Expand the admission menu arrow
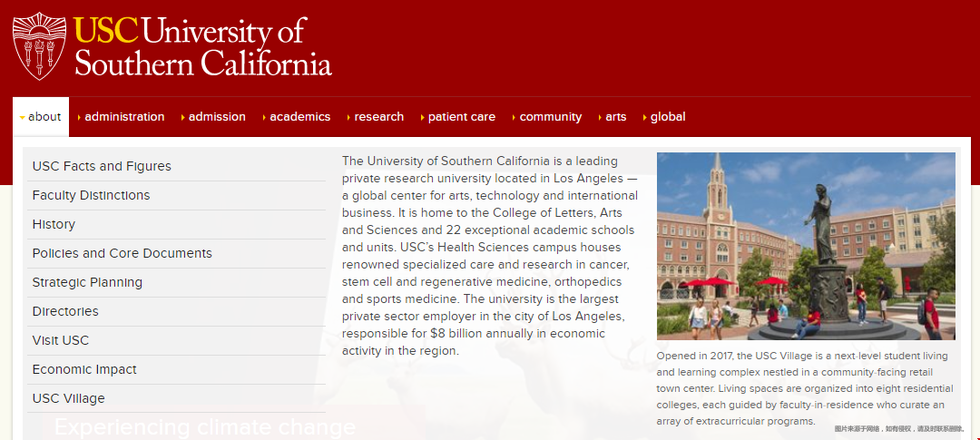 182,117
